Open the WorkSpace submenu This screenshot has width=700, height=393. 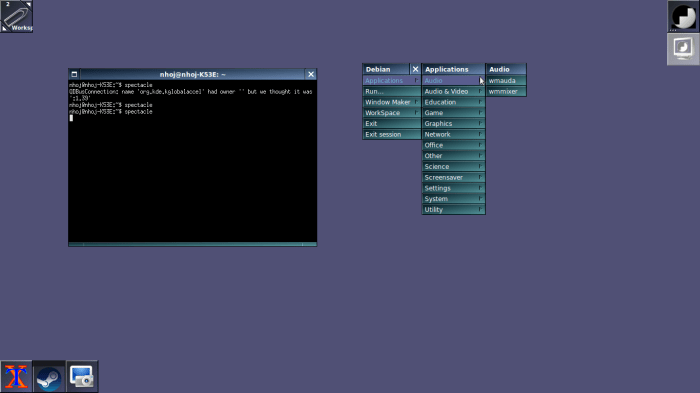[x=392, y=113]
